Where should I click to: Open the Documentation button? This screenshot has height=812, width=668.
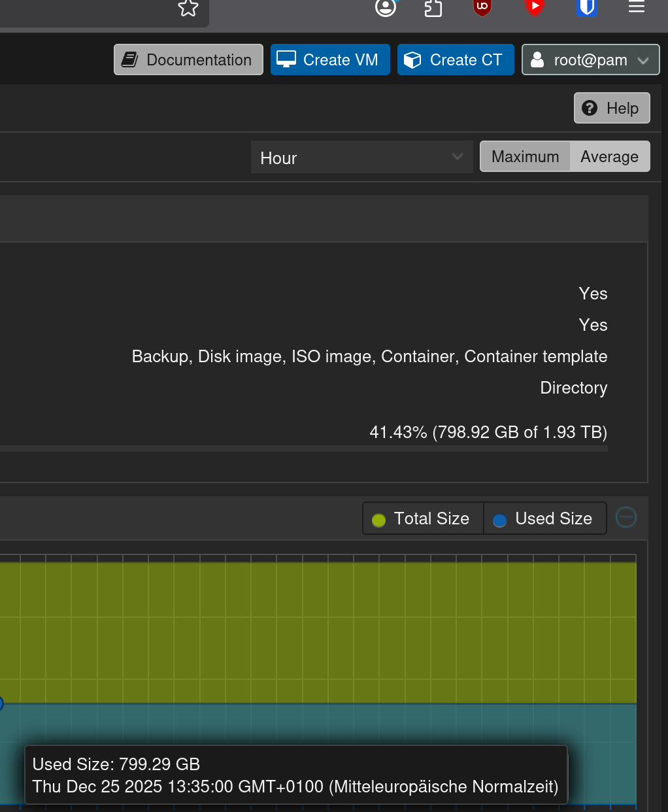coord(188,60)
